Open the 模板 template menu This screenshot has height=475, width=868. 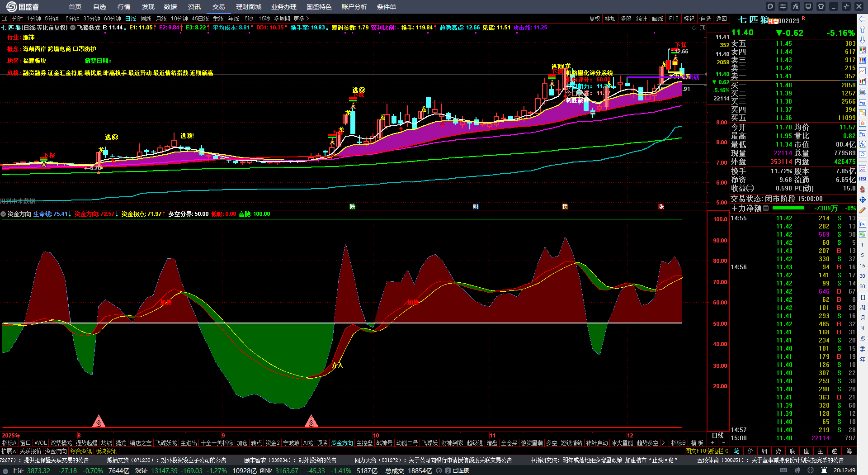tap(698, 443)
